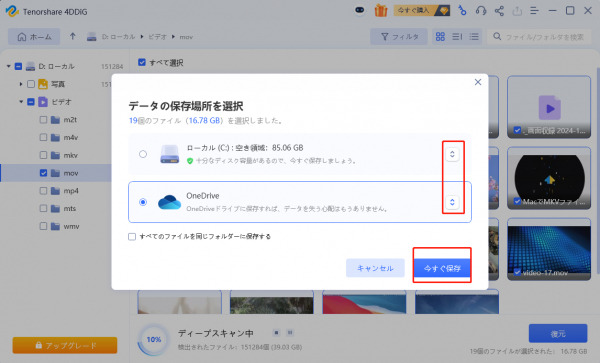Viewport: 600px width, 363px height.
Task: Stop deep scan with square button
Action: (276, 332)
